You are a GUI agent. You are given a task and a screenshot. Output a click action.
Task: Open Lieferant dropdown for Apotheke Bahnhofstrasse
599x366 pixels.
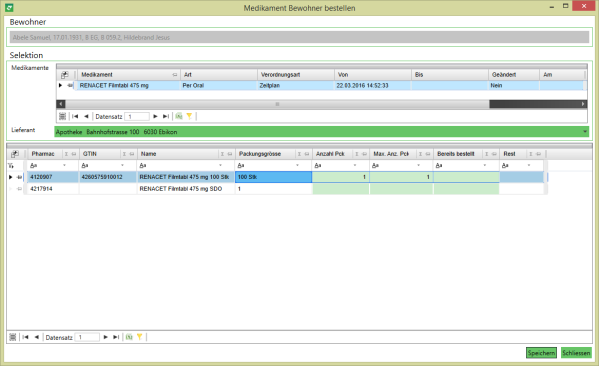[x=585, y=132]
